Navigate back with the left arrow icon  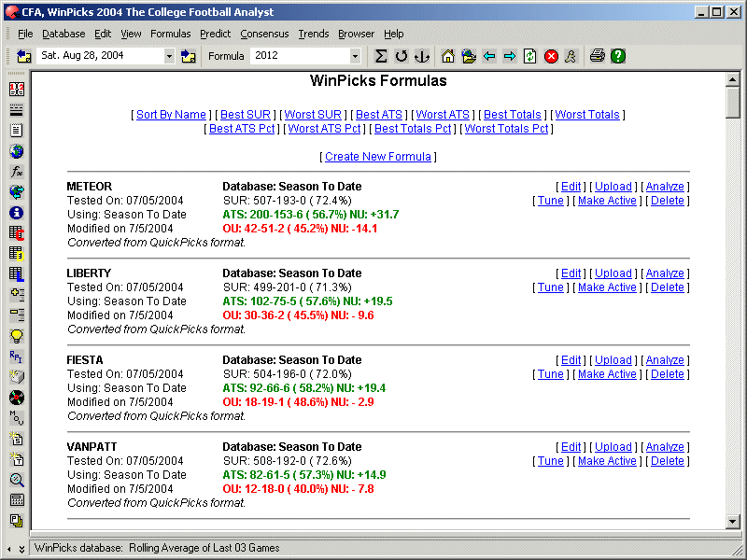[x=489, y=56]
